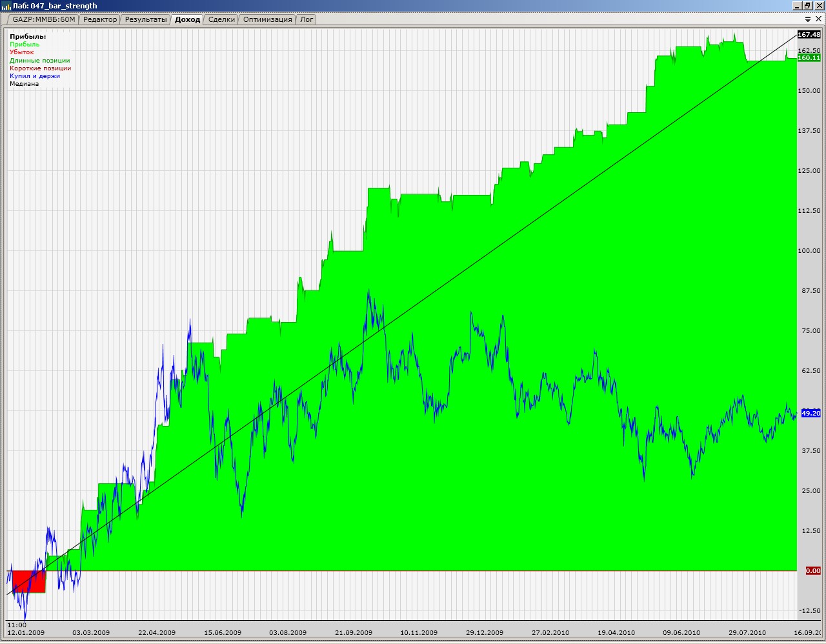Select the Доход tab
Screen dimensions: 826x644
click(x=187, y=19)
